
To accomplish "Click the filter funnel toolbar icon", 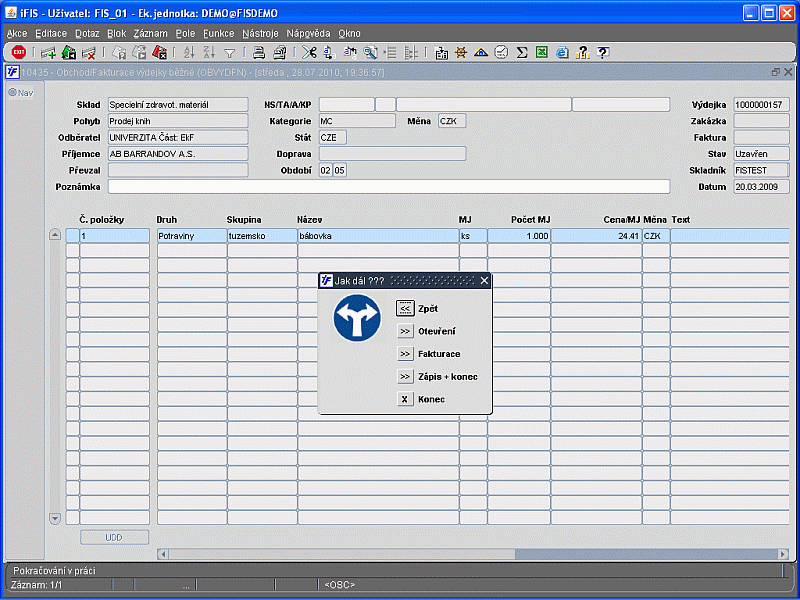I will (x=230, y=53).
